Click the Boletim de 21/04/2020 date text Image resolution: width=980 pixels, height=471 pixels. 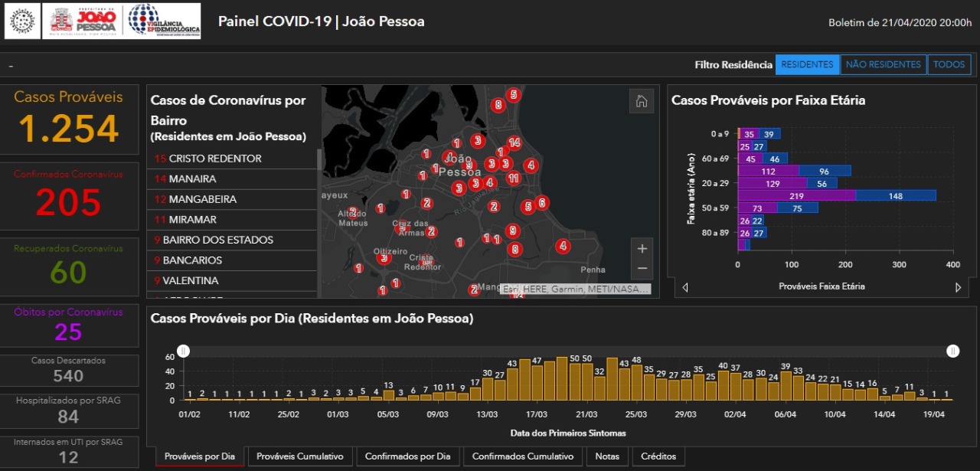click(x=900, y=23)
